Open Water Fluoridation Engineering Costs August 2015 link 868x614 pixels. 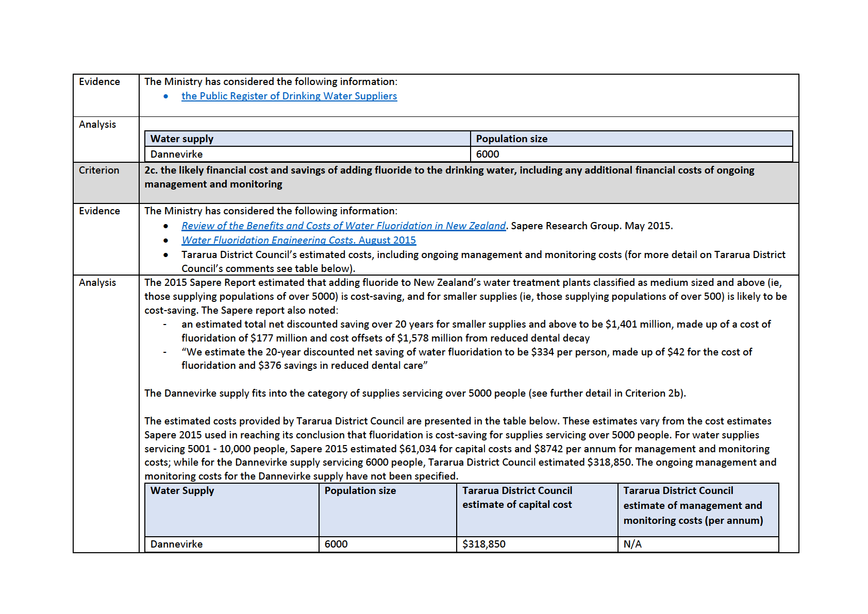[298, 240]
